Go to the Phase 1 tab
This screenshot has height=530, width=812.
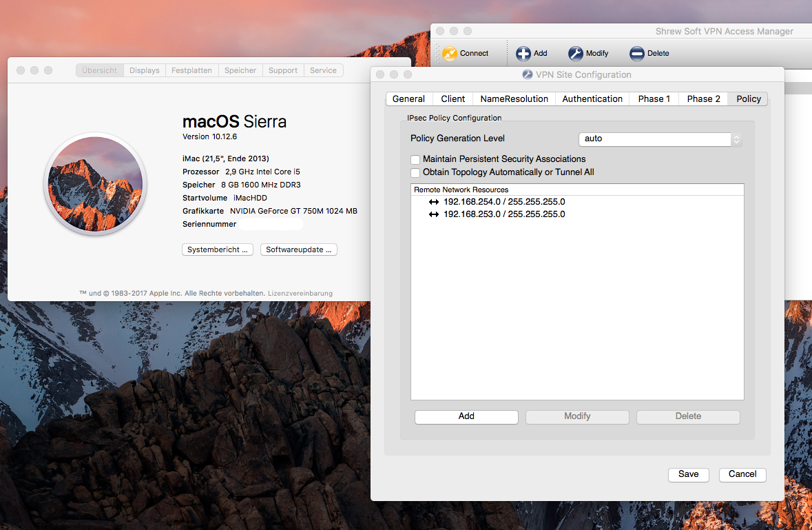click(x=654, y=99)
